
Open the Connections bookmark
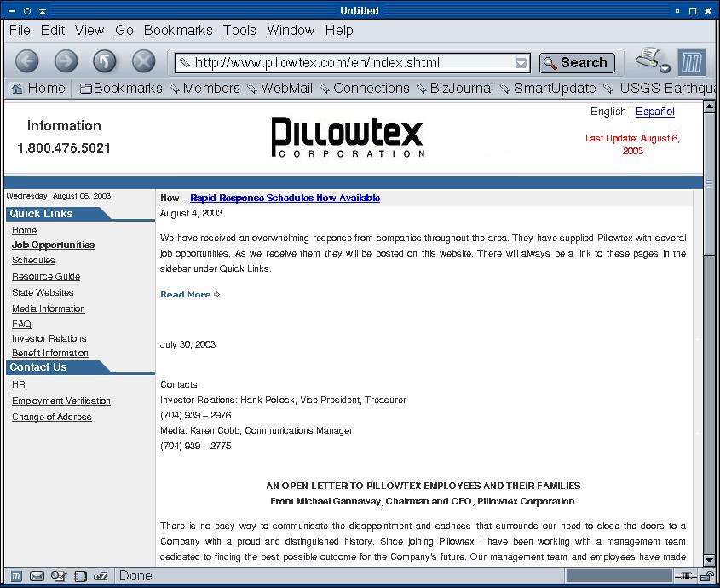365,89
